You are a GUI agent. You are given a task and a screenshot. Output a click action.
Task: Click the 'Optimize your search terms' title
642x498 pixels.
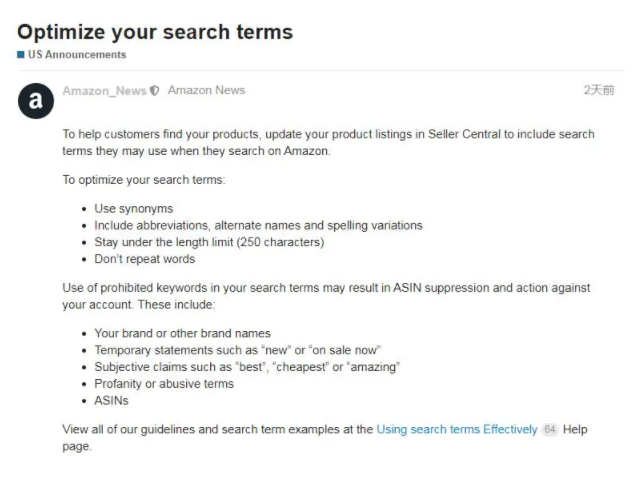pos(155,32)
